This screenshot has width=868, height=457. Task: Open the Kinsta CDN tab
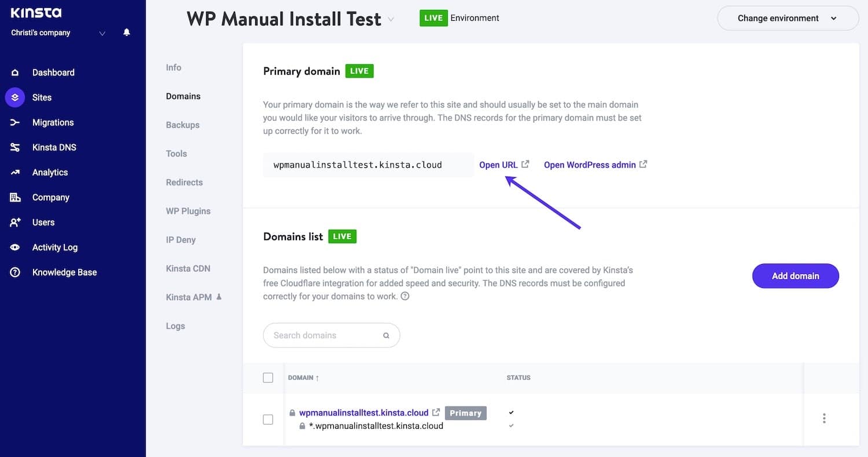(x=188, y=268)
